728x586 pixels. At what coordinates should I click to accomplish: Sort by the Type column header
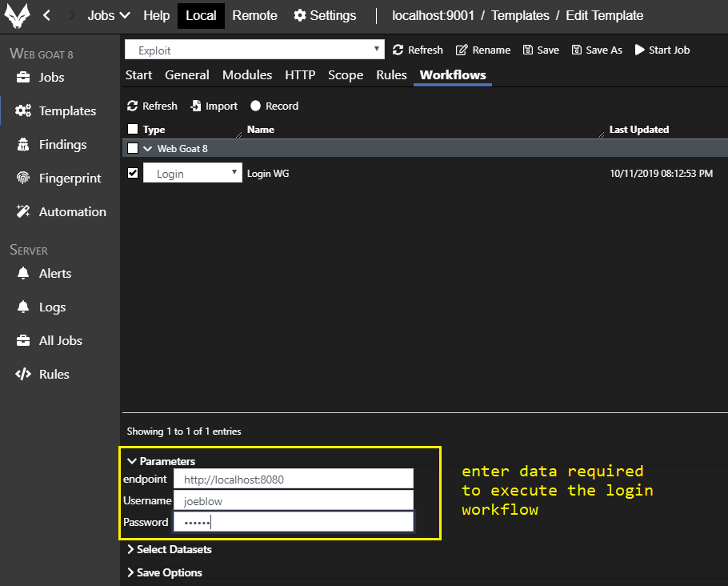[x=154, y=130]
